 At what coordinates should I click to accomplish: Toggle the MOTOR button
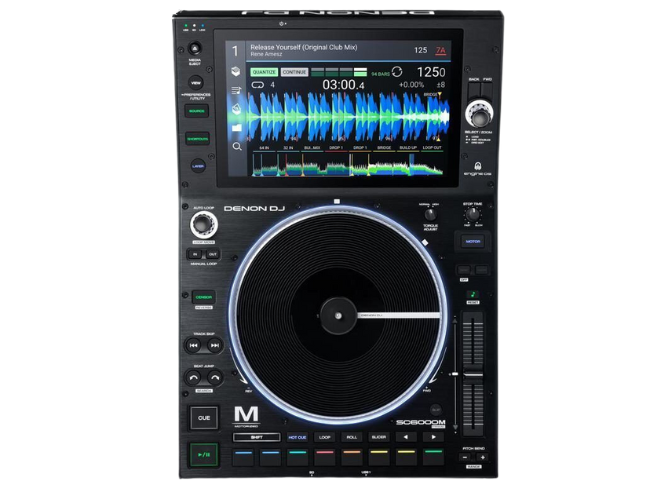tap(473, 241)
